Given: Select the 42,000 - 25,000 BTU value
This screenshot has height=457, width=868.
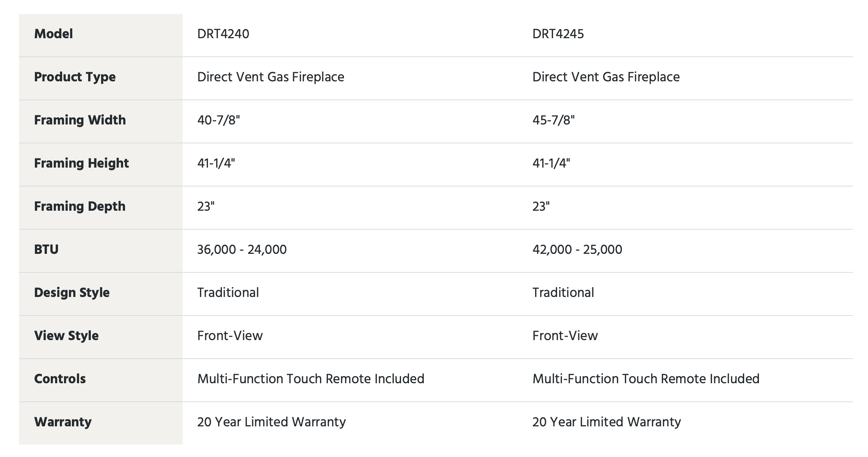Looking at the screenshot, I should click(x=577, y=250).
